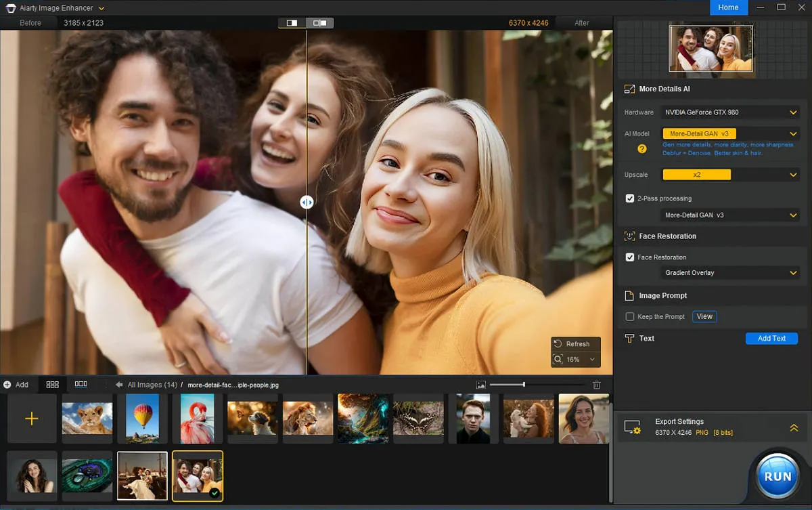The width and height of the screenshot is (812, 510).
Task: Click the [8 bits] export depth label
Action: click(723, 432)
